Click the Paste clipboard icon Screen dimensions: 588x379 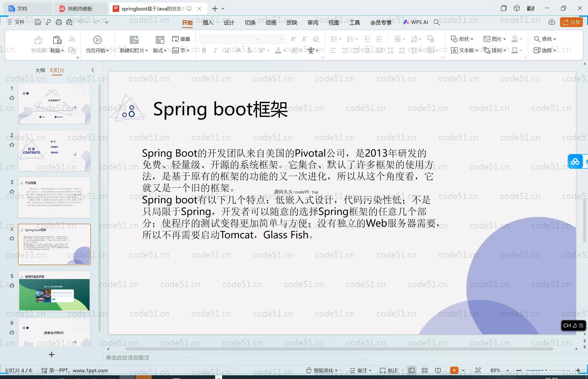(57, 39)
